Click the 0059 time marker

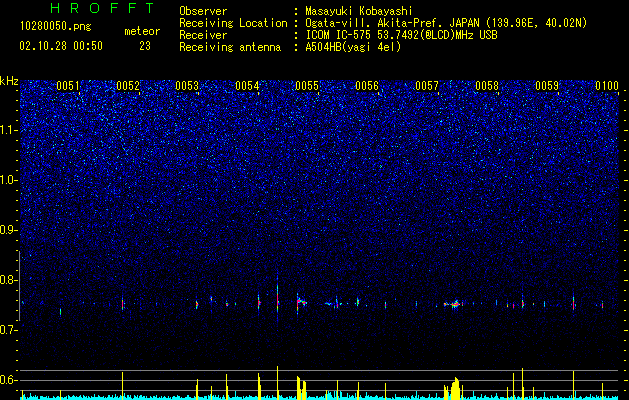tap(547, 86)
